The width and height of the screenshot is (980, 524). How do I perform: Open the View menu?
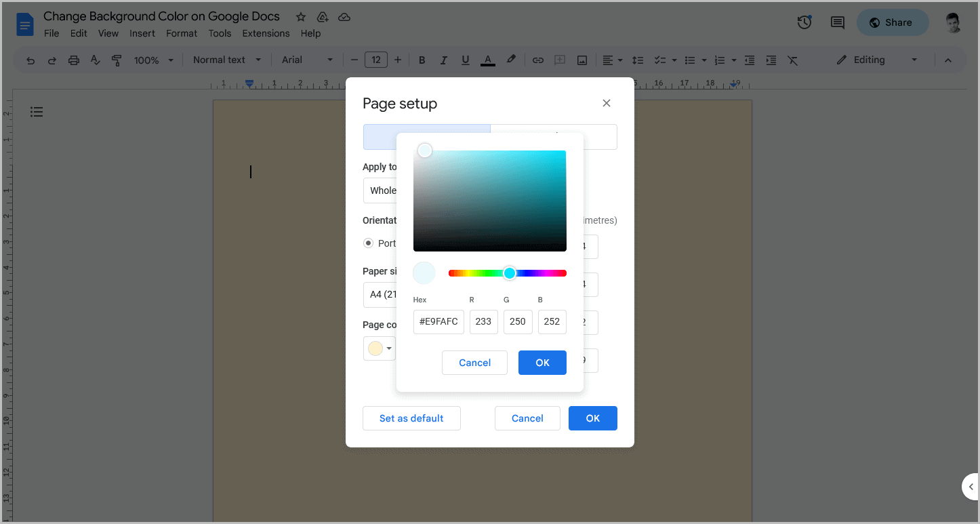point(108,33)
